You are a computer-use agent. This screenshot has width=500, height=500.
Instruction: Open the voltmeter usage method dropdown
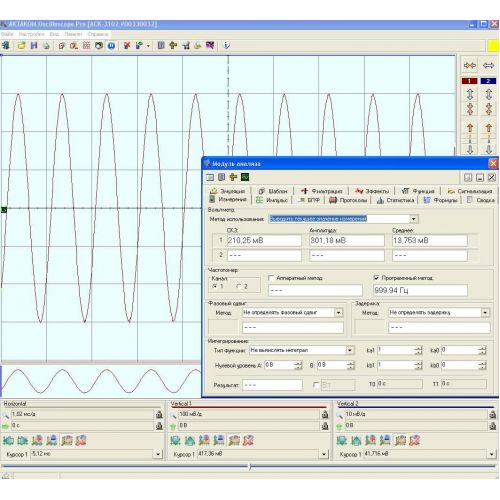[413, 219]
